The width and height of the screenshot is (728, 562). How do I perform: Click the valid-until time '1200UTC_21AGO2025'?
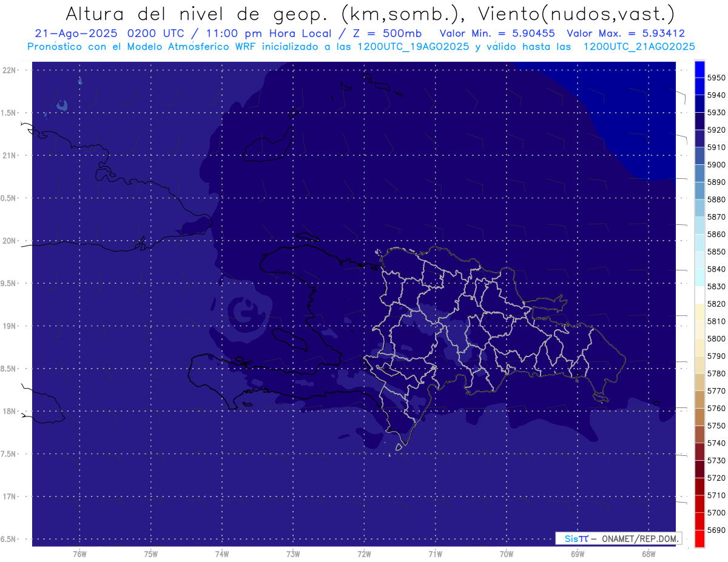[x=639, y=46]
